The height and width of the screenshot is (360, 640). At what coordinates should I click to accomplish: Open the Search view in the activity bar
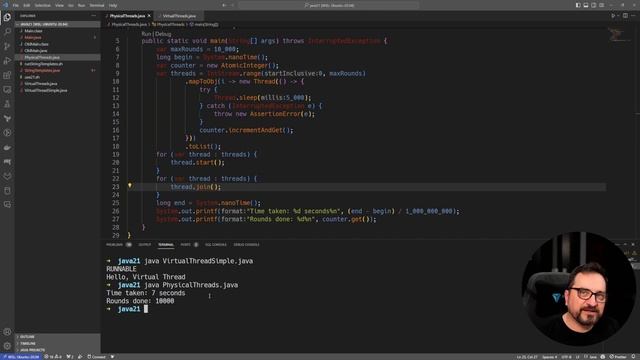tap(7, 31)
